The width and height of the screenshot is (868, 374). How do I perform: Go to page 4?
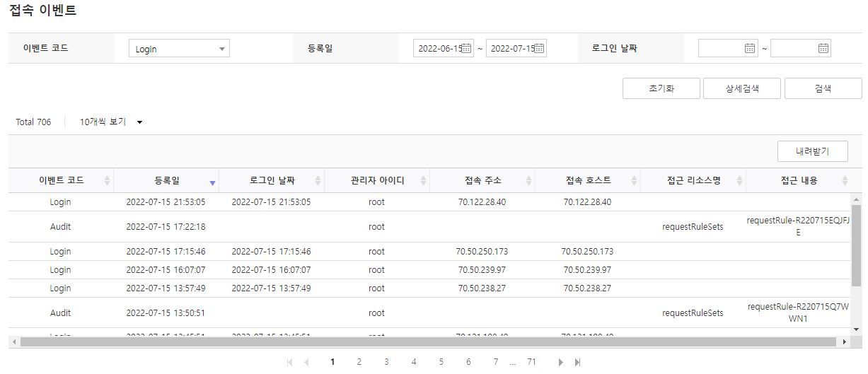[414, 362]
